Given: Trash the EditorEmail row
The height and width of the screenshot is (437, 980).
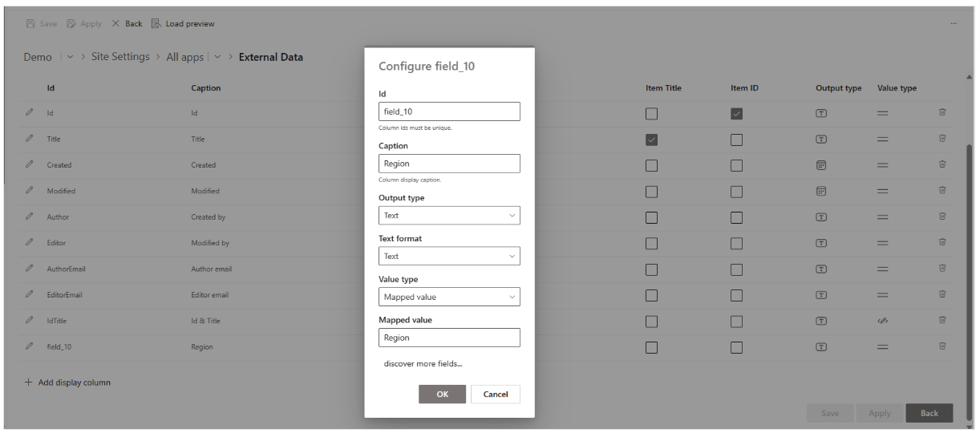Looking at the screenshot, I should pos(943,295).
